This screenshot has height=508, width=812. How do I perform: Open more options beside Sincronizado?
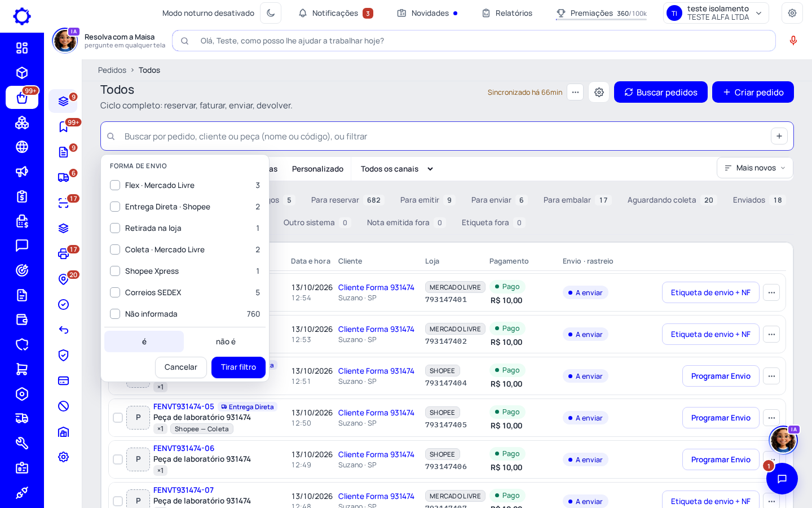pos(575,92)
